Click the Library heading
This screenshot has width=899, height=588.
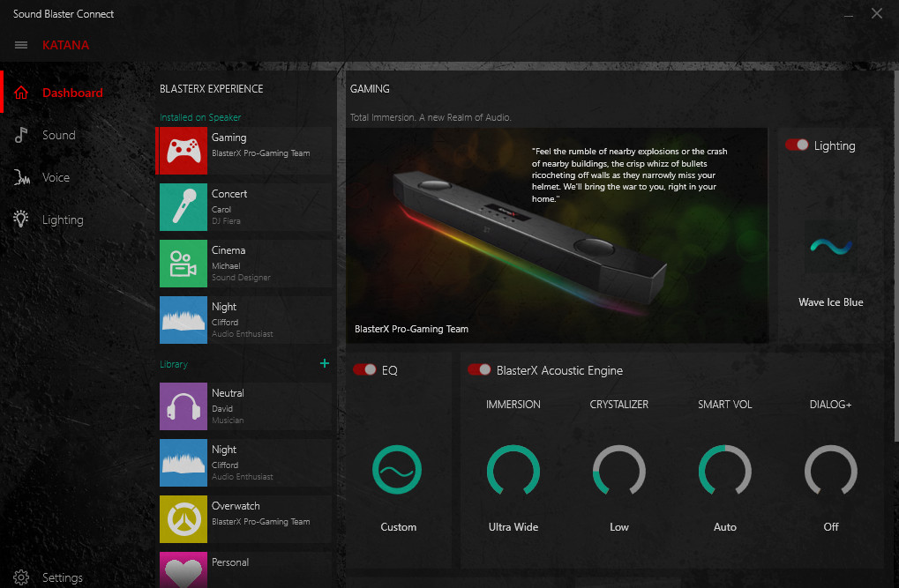[174, 364]
